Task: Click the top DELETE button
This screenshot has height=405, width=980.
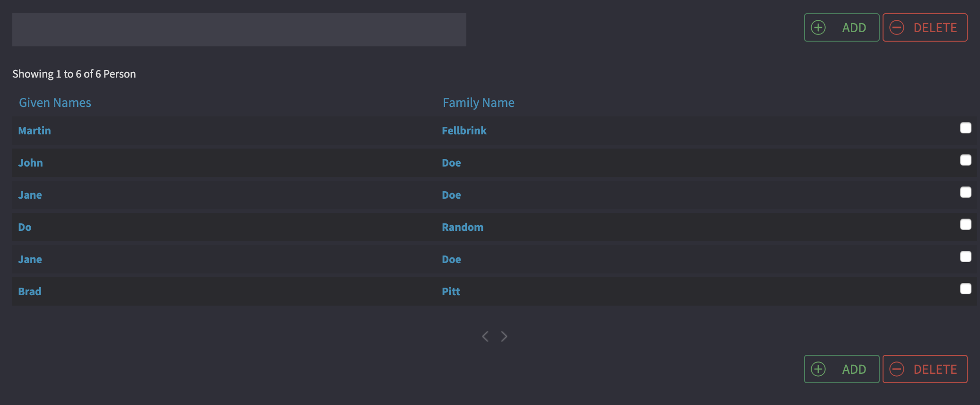Action: pyautogui.click(x=925, y=27)
